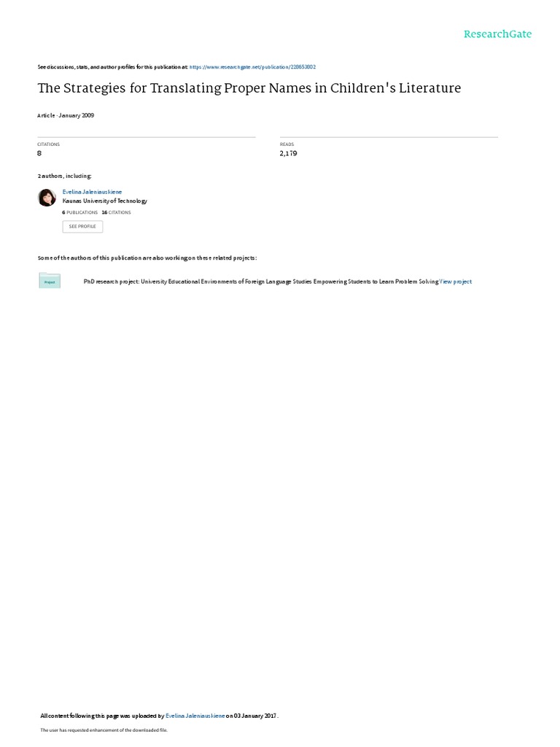560x747 pixels.
Task: Click the green Project folder icon
Action: coord(50,281)
